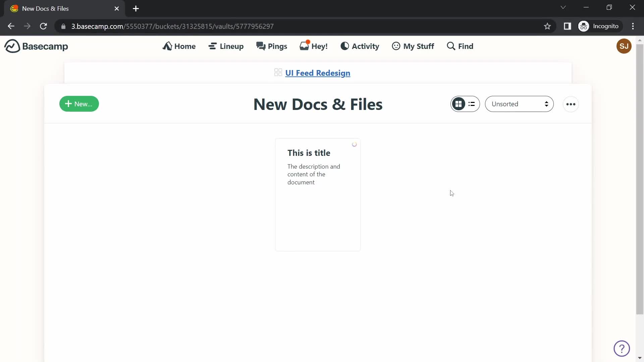Click the Hey! notifications icon
This screenshot has height=362, width=644.
click(314, 46)
